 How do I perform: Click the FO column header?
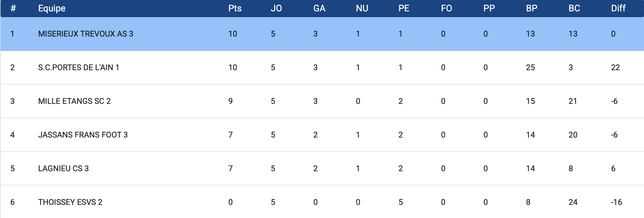(x=446, y=8)
